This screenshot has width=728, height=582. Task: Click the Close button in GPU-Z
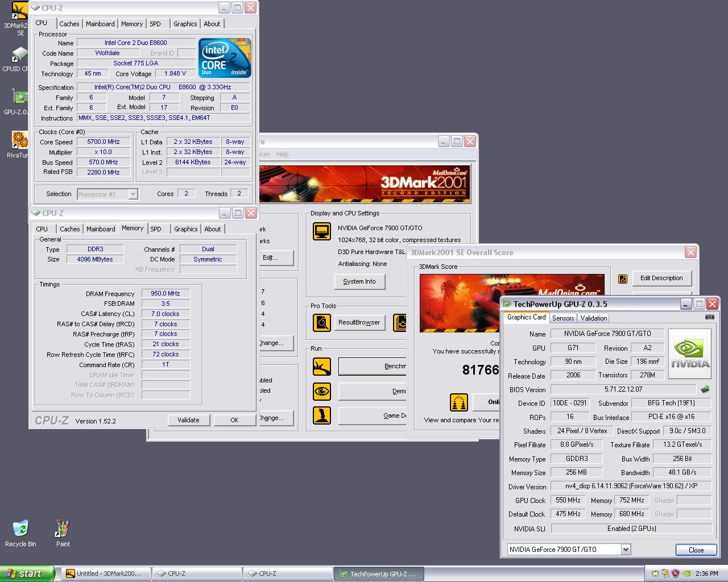(696, 550)
